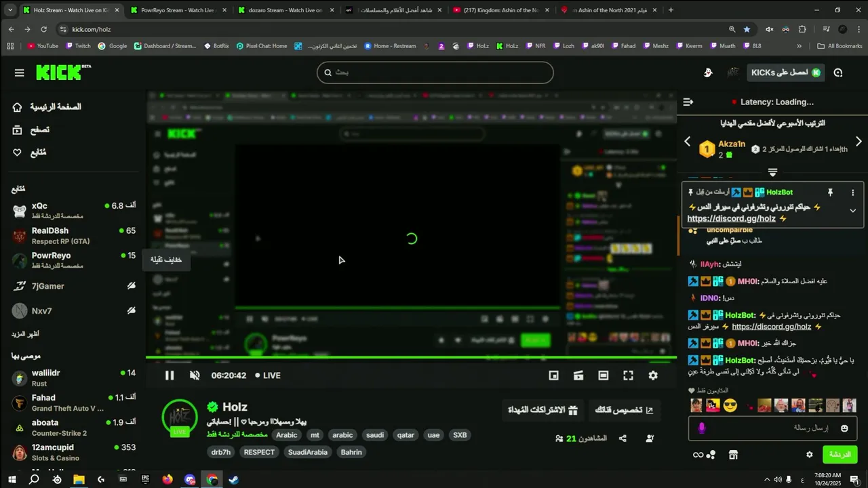Click the KICK logo in the header
This screenshot has width=868, height=488.
[x=63, y=73]
